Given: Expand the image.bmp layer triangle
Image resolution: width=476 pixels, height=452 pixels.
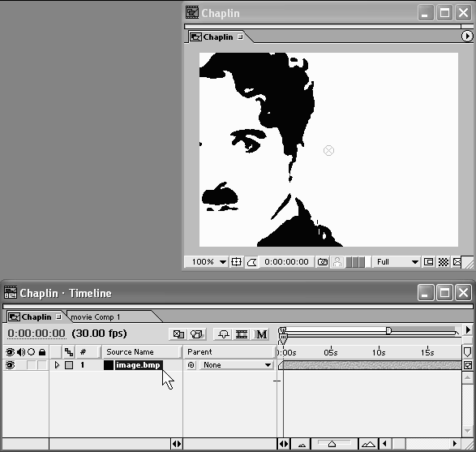Looking at the screenshot, I should pyautogui.click(x=57, y=365).
